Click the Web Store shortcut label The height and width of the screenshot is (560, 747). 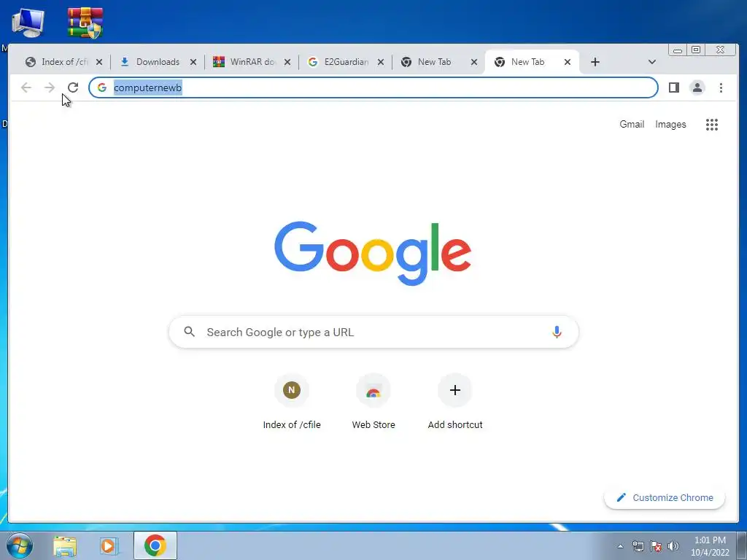tap(373, 425)
